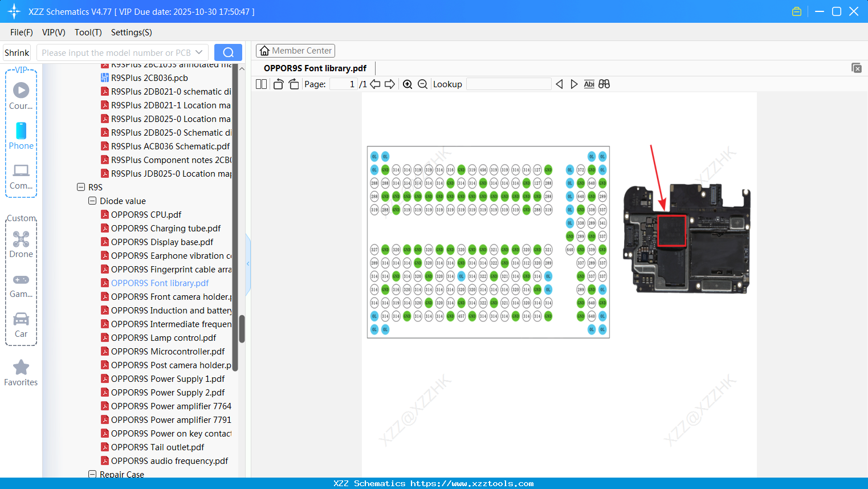Open Favorites star in sidebar
The image size is (868, 489).
coord(21,373)
